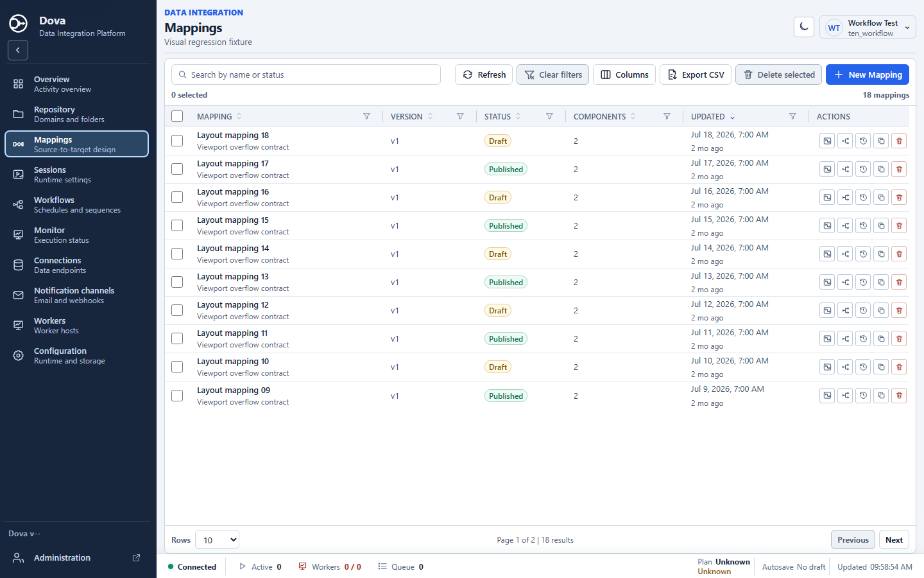The image size is (924, 578).
Task: Duplicate Layout mapping 12 with copy icon
Action: click(x=882, y=311)
